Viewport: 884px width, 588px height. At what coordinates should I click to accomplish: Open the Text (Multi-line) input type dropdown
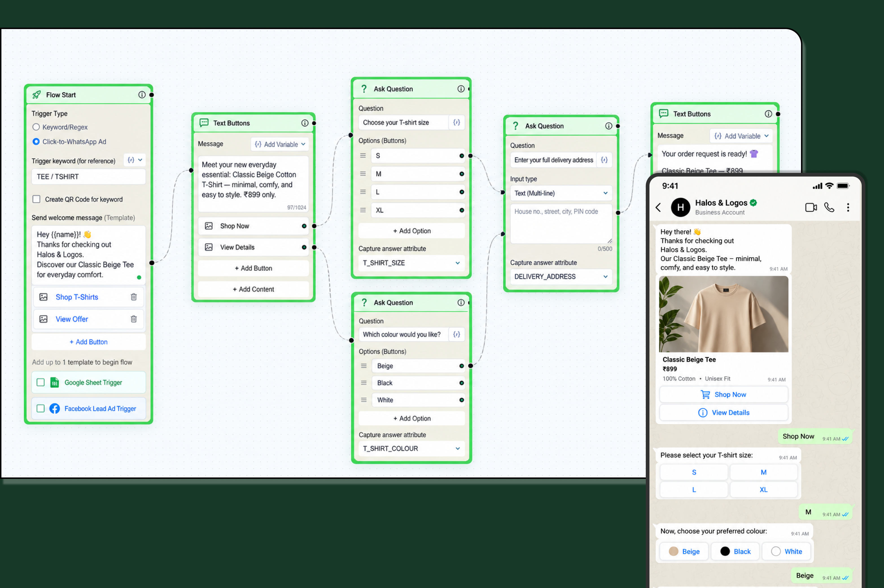coord(561,193)
